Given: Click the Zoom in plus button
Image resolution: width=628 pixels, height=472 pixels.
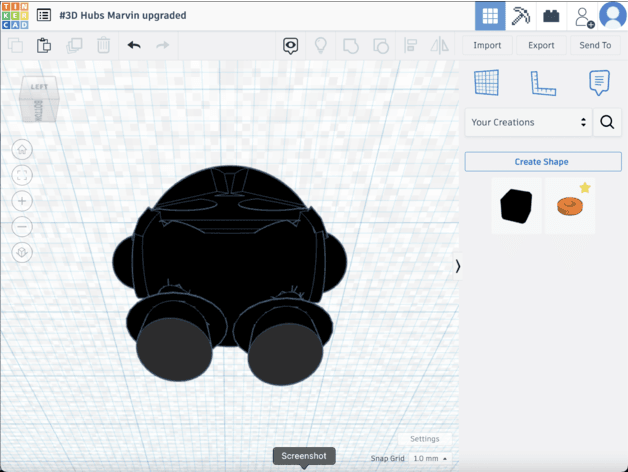Looking at the screenshot, I should [22, 201].
